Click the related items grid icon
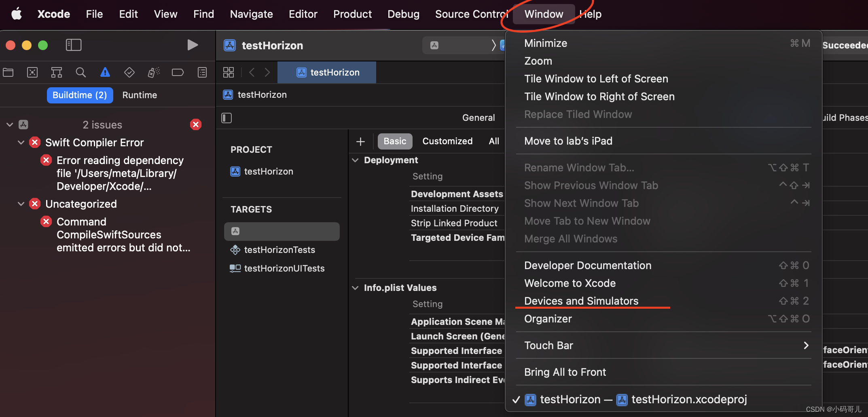Screen dimensions: 868x417 tap(229, 72)
